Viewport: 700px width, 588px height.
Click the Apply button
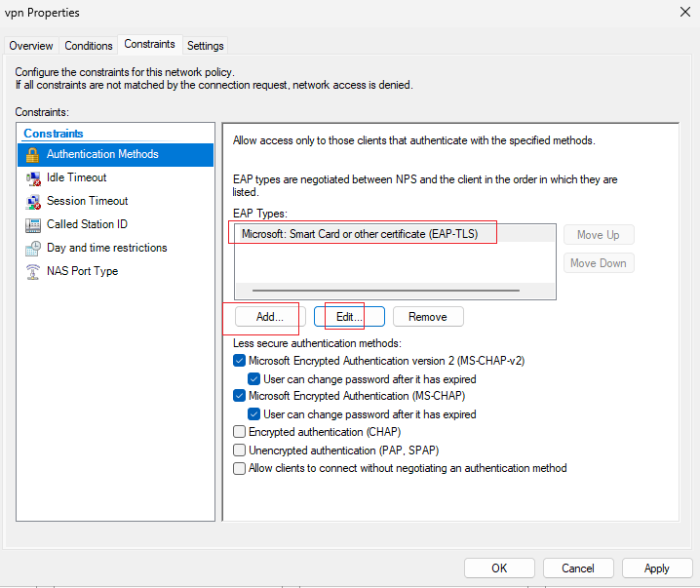(x=657, y=568)
